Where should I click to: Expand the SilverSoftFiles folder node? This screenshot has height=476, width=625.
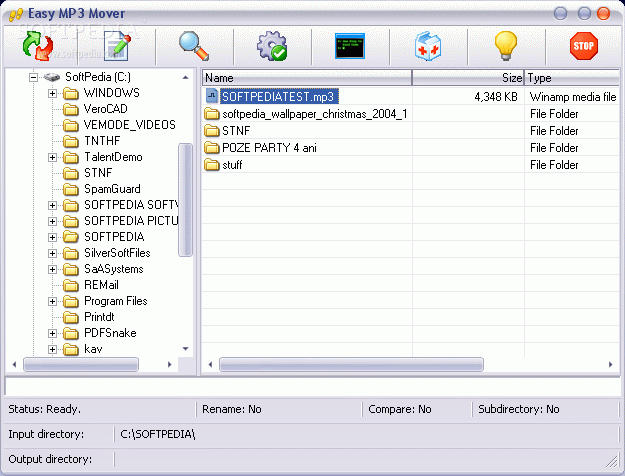[x=52, y=253]
